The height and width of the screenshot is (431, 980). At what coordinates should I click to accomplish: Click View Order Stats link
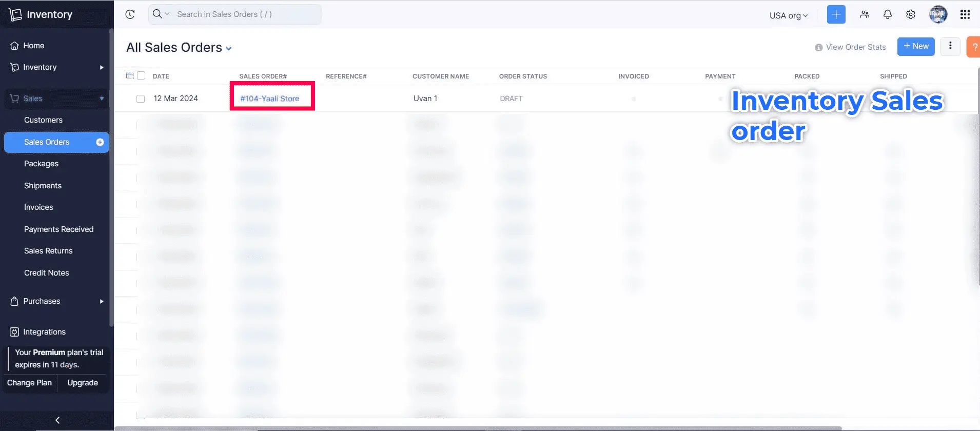[856, 47]
